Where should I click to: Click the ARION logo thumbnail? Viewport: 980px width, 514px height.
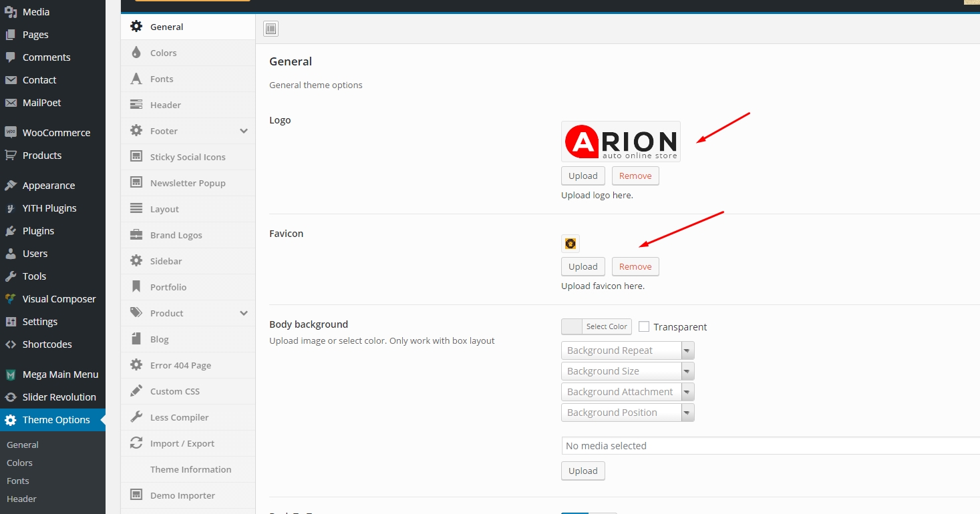coord(620,141)
